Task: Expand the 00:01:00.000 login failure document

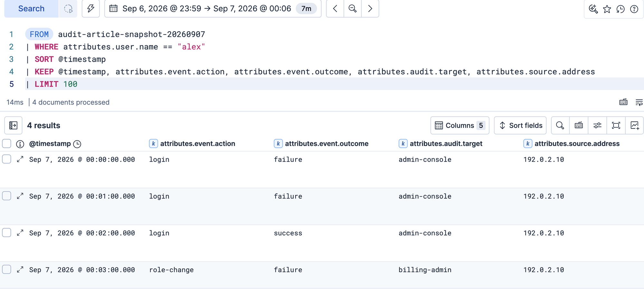Action: click(x=20, y=196)
